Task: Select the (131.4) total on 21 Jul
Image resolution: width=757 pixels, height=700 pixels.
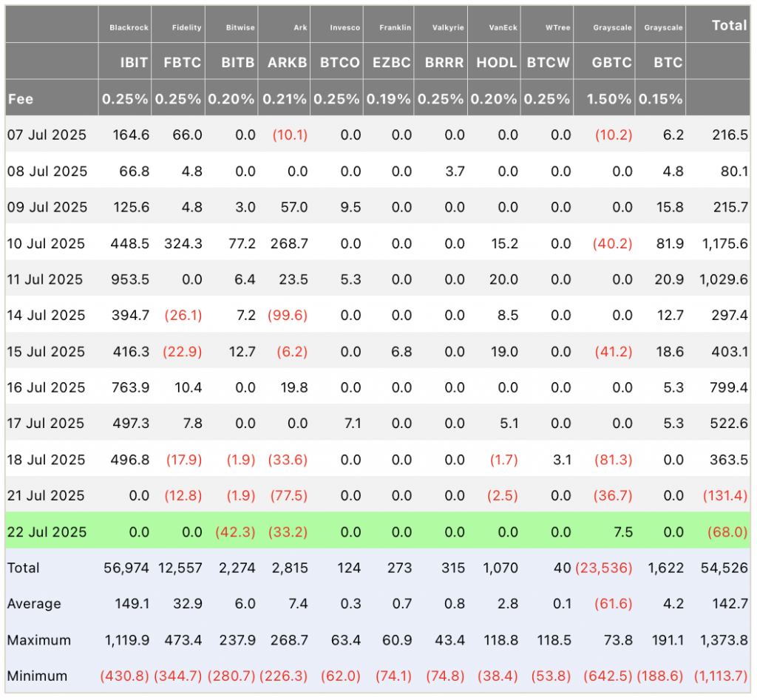Action: [725, 496]
